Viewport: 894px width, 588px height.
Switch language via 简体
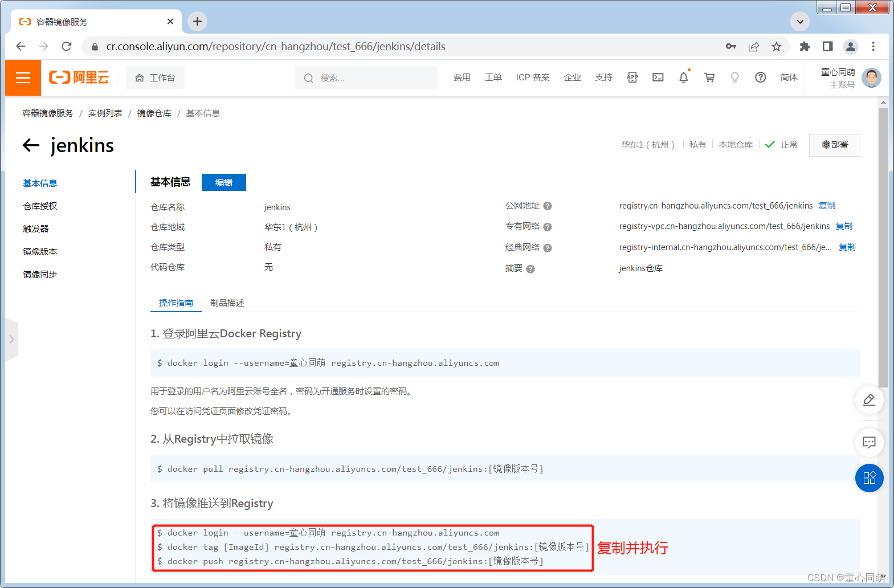(x=789, y=77)
